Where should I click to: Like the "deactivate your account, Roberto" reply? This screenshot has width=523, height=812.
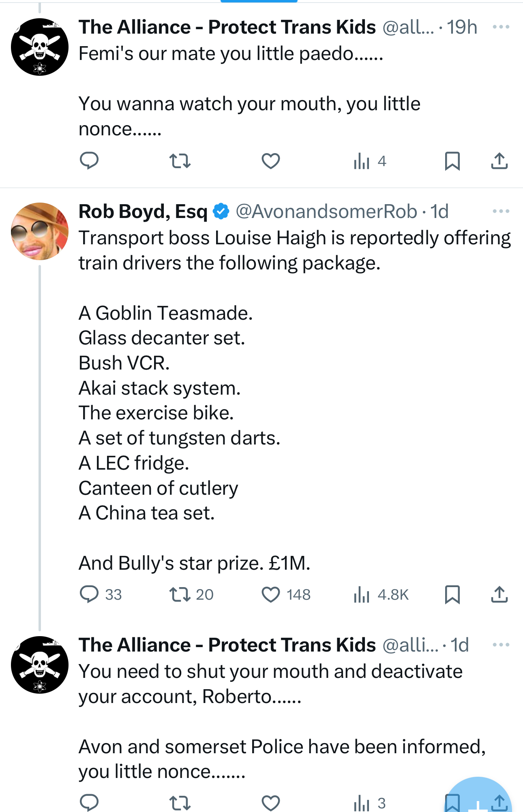point(271,802)
